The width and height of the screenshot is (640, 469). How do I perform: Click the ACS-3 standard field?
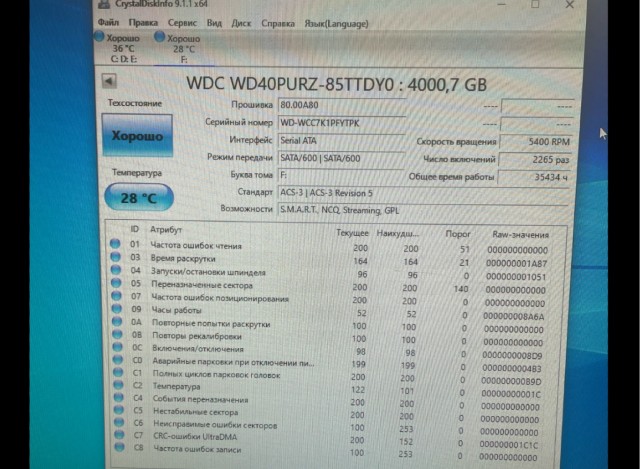point(423,193)
